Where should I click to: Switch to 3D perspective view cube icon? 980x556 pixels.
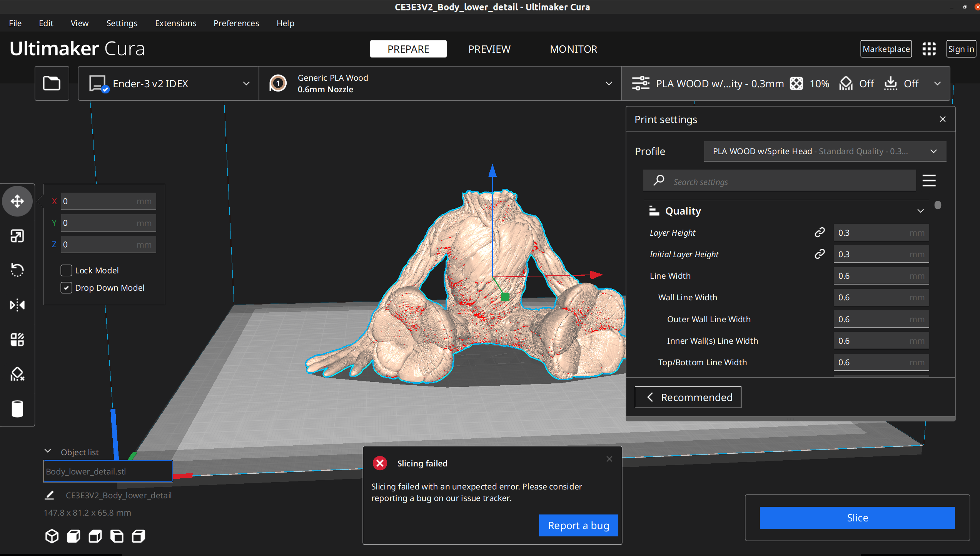[52, 536]
